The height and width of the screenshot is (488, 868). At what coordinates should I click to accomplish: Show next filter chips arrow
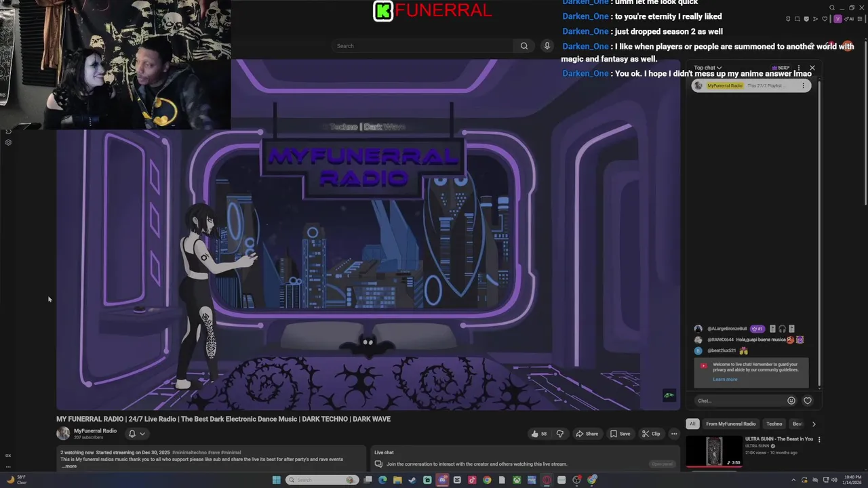click(x=814, y=424)
